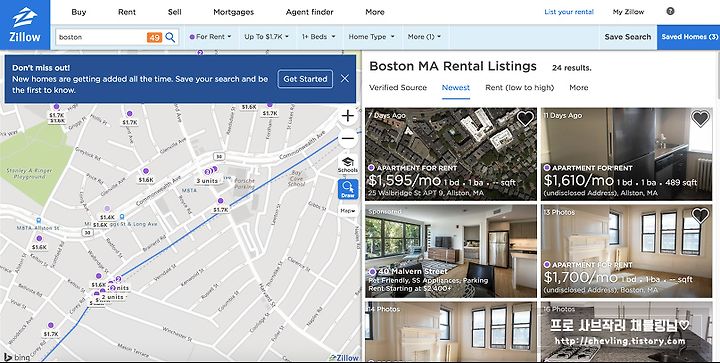Click the 2 units map marker
This screenshot has width=720, height=363.
coord(112,297)
